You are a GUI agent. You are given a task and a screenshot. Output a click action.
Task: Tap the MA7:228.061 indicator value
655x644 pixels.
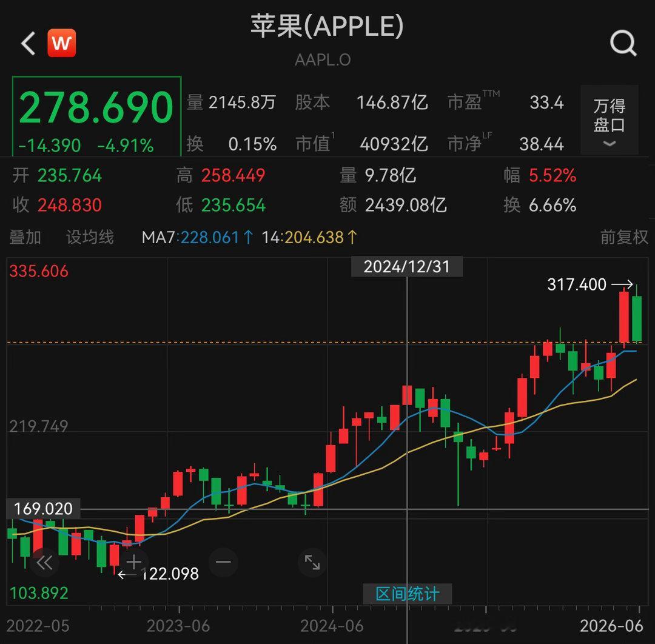pos(198,237)
